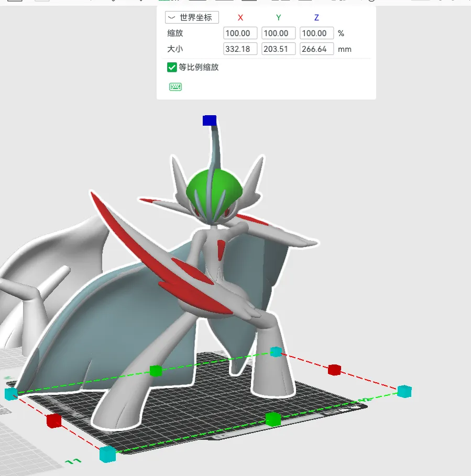Click the 缩放 row label

(x=175, y=33)
